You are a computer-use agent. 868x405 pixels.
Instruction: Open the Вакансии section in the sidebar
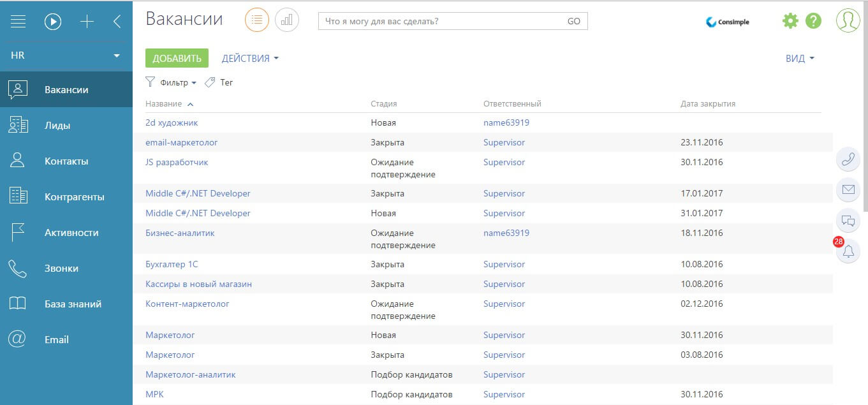(66, 90)
